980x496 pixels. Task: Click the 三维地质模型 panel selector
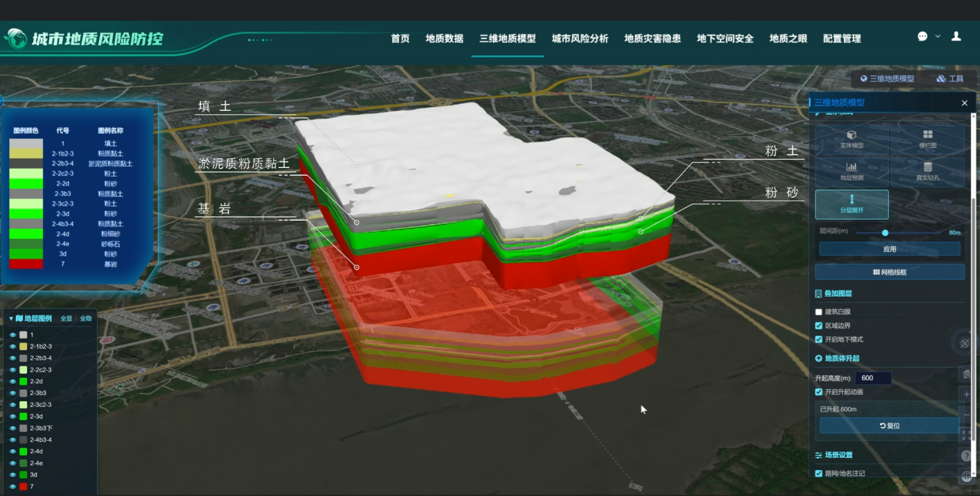tap(887, 79)
